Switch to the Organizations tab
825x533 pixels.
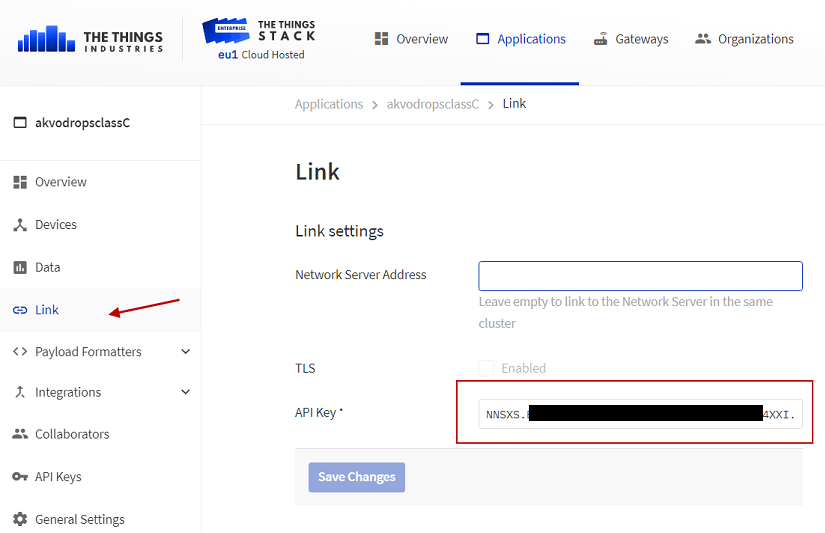pyautogui.click(x=744, y=39)
